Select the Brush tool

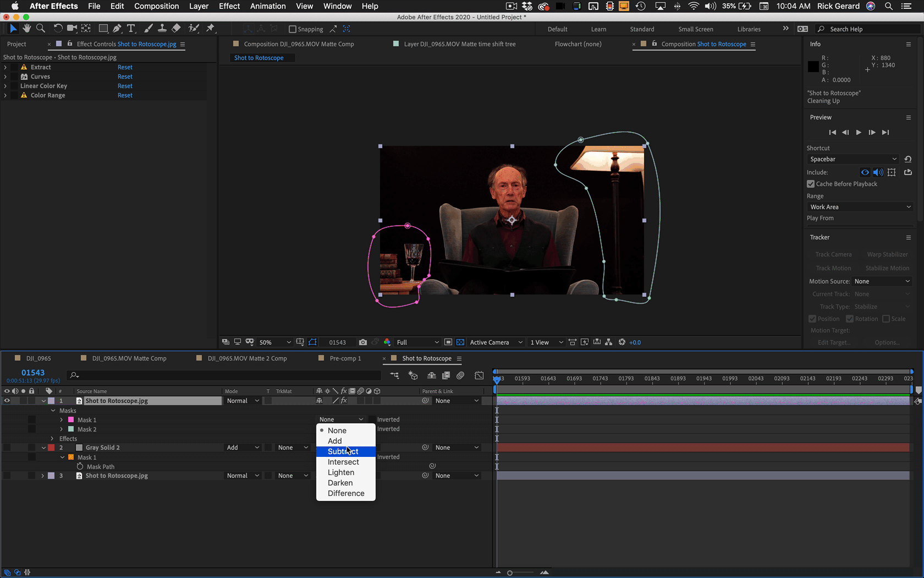point(148,29)
